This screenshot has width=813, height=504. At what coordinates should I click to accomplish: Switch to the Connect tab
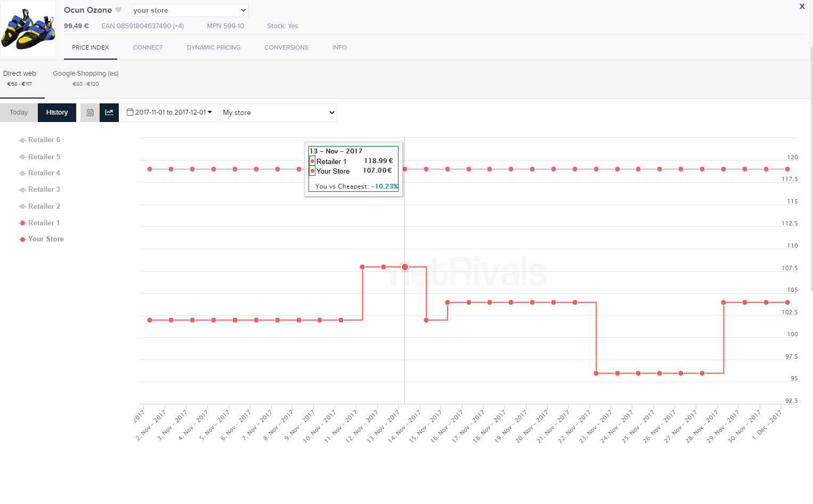148,47
